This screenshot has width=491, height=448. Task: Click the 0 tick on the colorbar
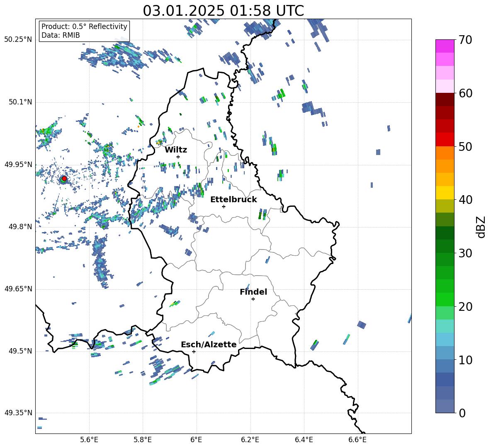tap(462, 413)
